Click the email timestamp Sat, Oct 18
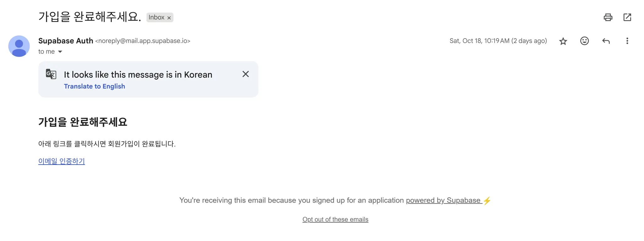The height and width of the screenshot is (241, 644). click(x=498, y=41)
